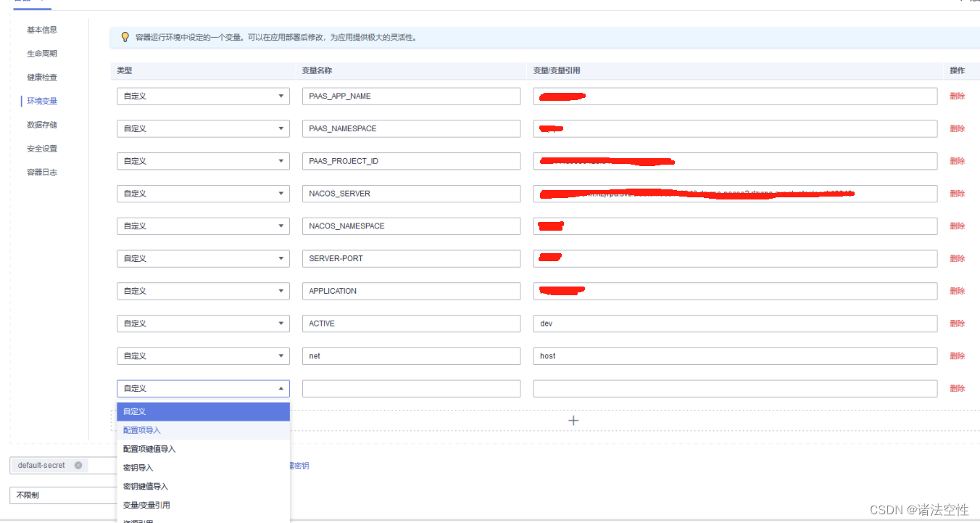Click the NACOS_NAMESPACE variable name field
The image size is (980, 523).
(x=411, y=226)
